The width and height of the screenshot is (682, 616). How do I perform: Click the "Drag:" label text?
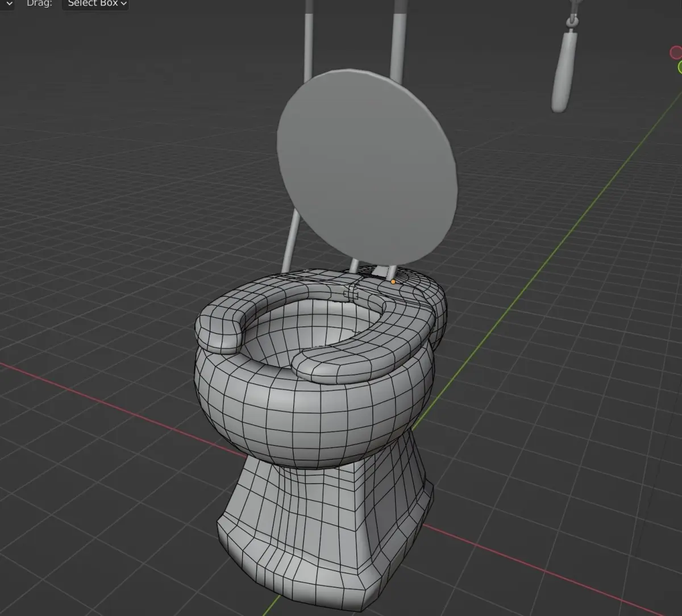click(39, 3)
